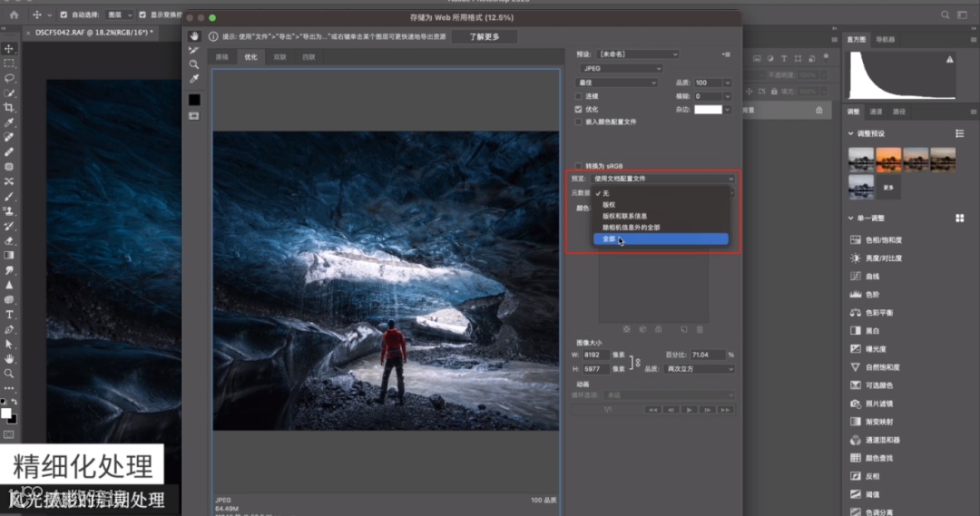
Task: Switch to the 双联 preview tab
Action: click(279, 57)
